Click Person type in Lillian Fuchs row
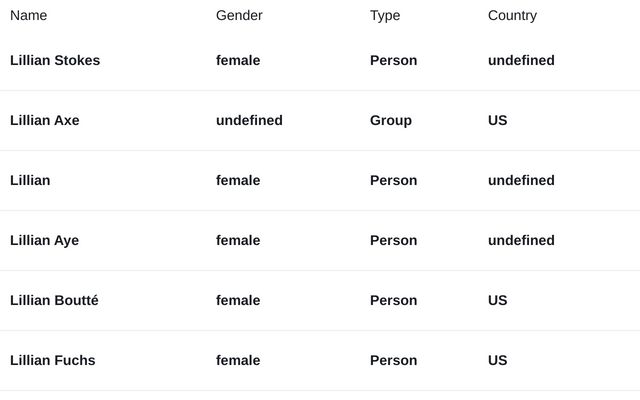 (x=393, y=360)
